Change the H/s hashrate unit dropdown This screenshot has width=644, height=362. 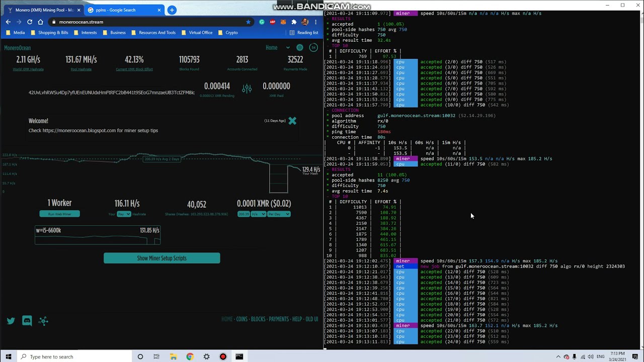(x=258, y=214)
